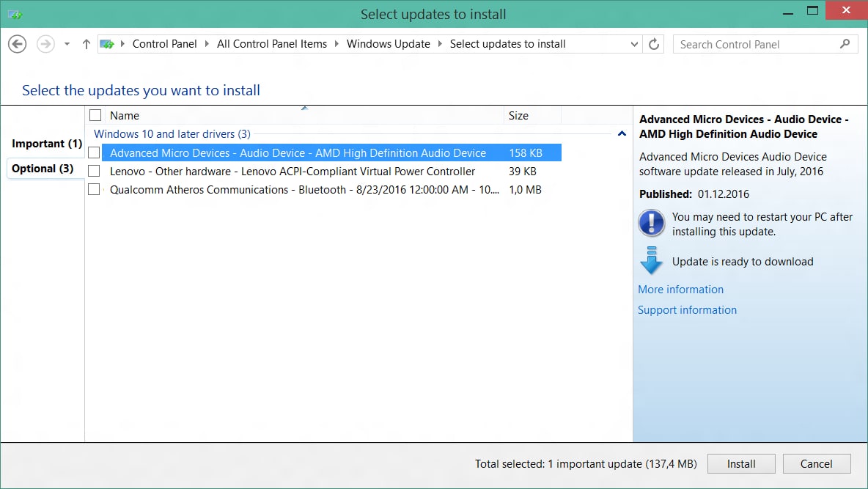Open the More information link
The width and height of the screenshot is (868, 489).
tap(680, 289)
